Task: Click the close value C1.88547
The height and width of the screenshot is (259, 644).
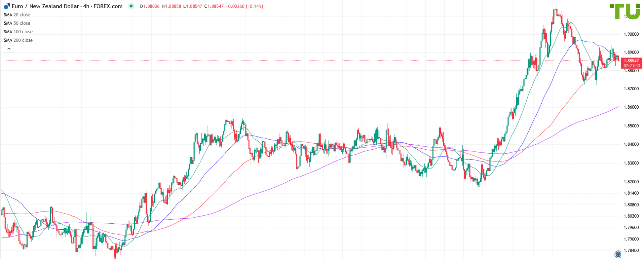Action: [214, 6]
